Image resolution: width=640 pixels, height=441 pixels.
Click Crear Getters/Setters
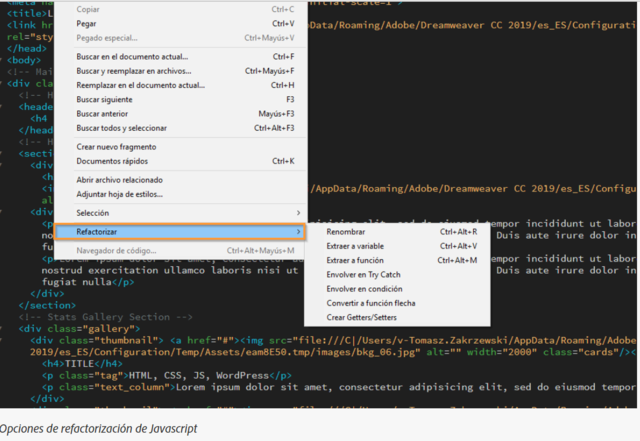(397, 318)
